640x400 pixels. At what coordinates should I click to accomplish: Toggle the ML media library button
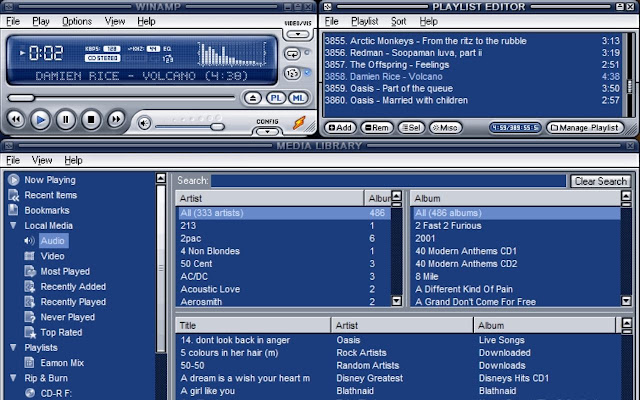click(x=298, y=98)
